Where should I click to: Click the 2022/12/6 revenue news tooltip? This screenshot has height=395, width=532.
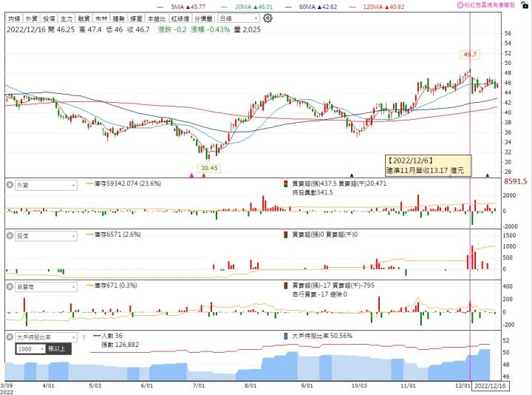coord(428,166)
